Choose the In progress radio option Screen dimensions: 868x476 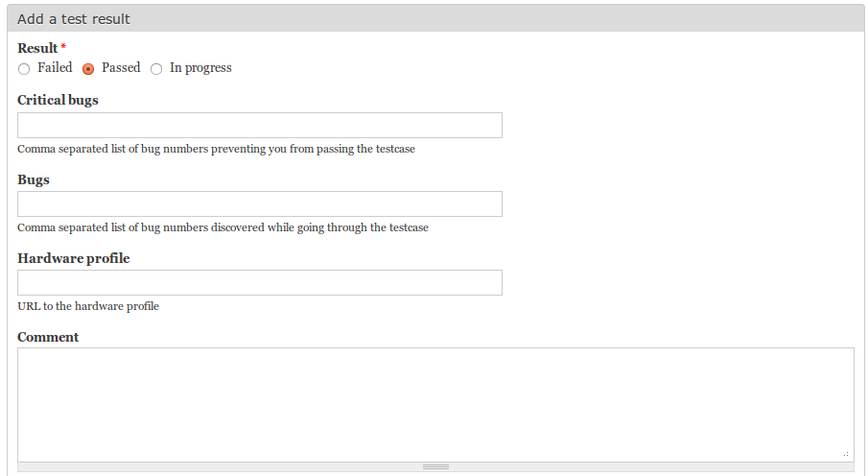coord(156,69)
